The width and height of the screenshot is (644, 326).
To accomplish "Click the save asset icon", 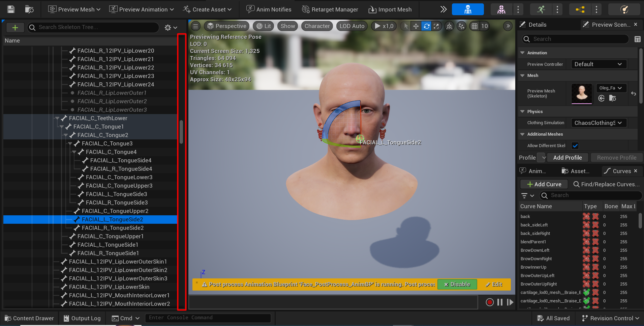I will click(x=11, y=9).
